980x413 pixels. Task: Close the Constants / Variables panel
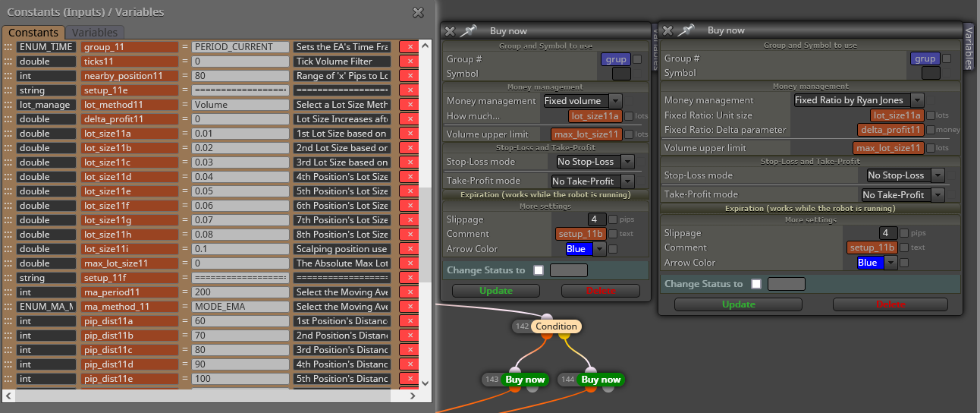(x=418, y=12)
